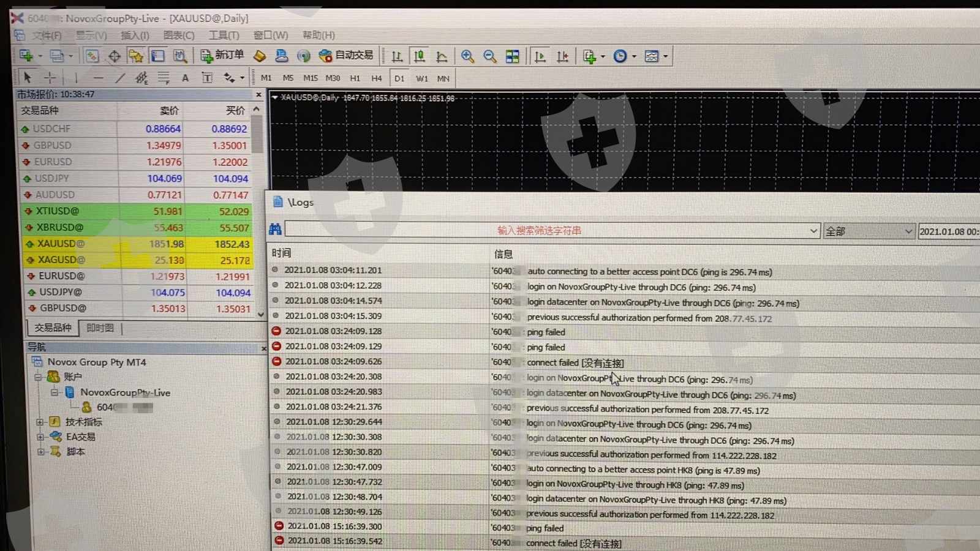Toggle the M15 timeframe button

pos(311,78)
